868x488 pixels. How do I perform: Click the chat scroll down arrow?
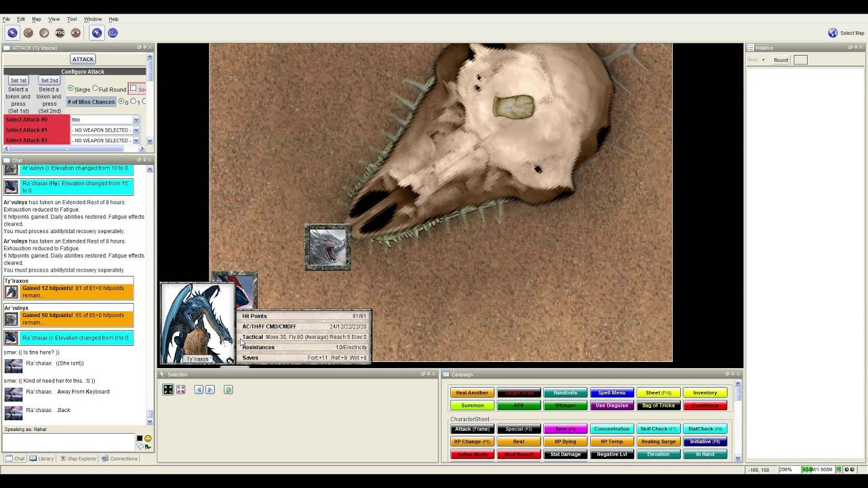point(150,422)
